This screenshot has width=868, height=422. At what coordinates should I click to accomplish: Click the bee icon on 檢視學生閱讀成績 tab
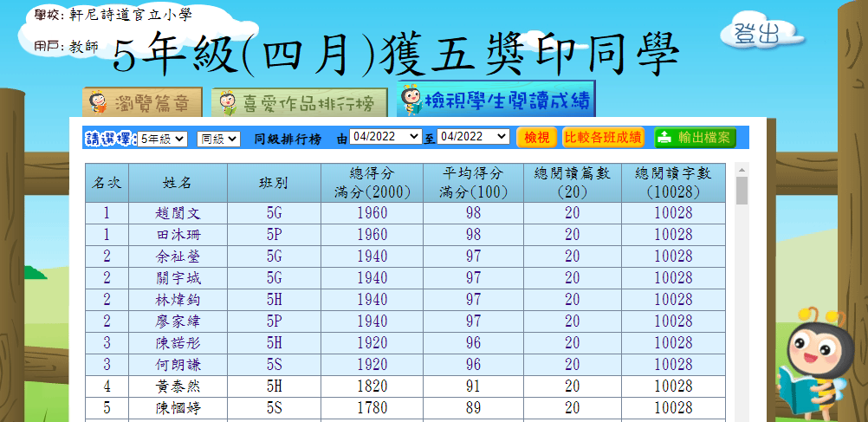411,101
